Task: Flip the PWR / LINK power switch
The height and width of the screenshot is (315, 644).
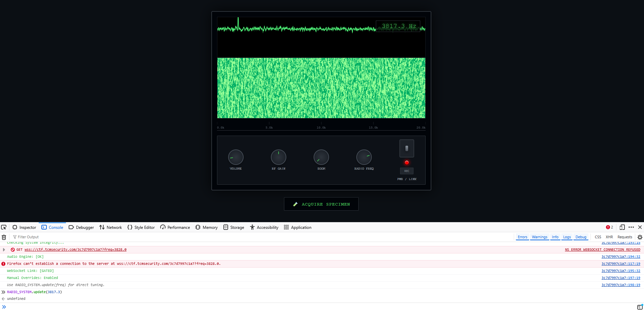Action: coord(406,148)
